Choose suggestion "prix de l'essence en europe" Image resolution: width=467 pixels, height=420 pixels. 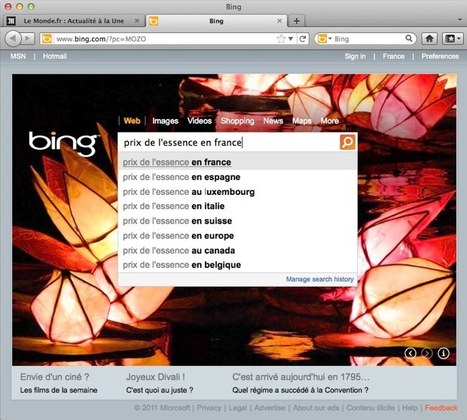(x=237, y=236)
